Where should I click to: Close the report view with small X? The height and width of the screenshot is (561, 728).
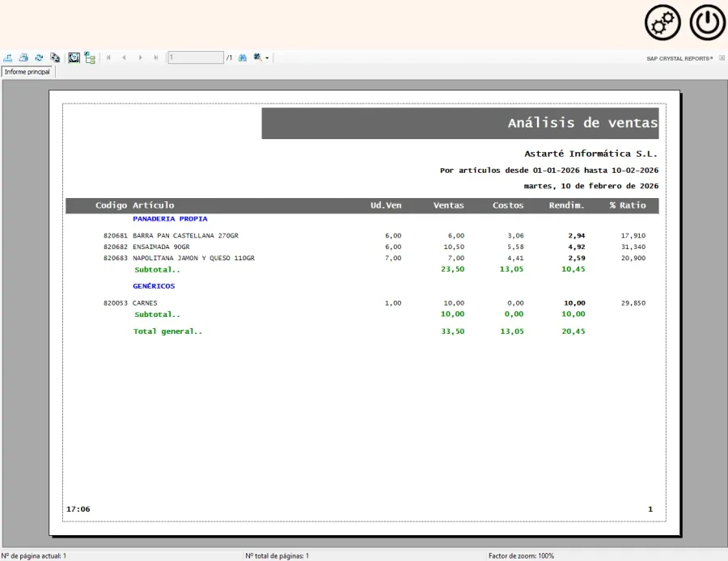722,58
